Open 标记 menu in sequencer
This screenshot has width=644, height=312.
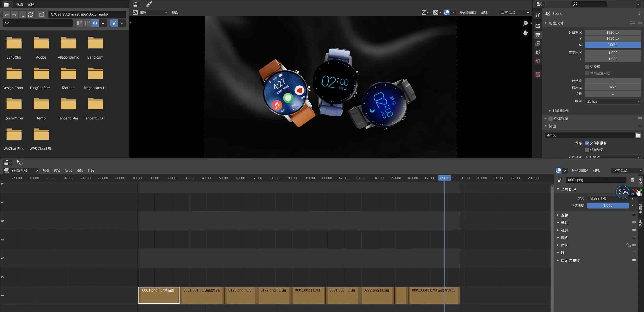click(x=68, y=170)
